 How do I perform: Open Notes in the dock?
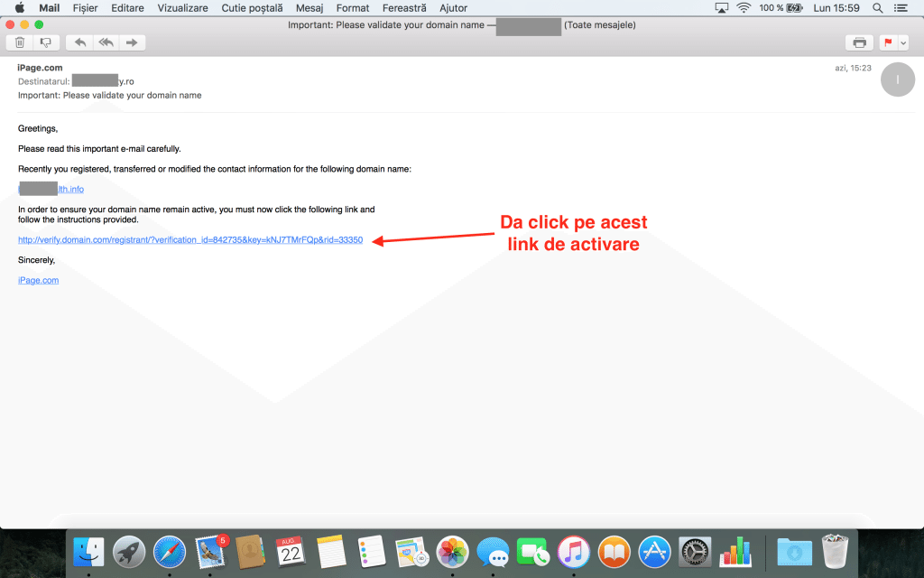click(x=331, y=554)
